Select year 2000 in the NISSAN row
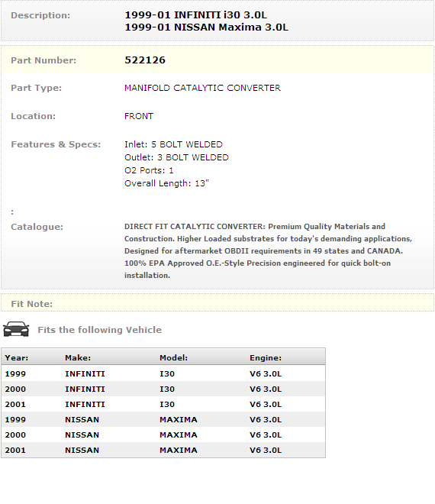 [15, 435]
